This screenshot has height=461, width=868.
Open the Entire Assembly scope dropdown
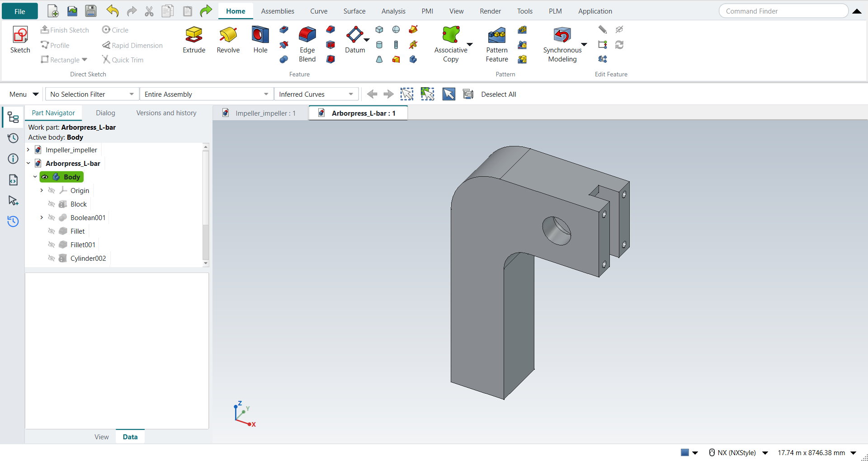(207, 94)
